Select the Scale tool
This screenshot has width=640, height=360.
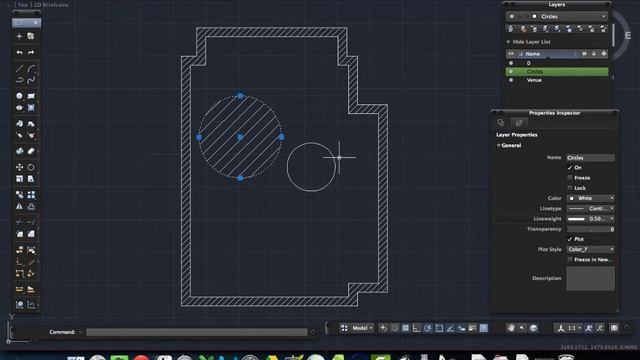[19, 179]
